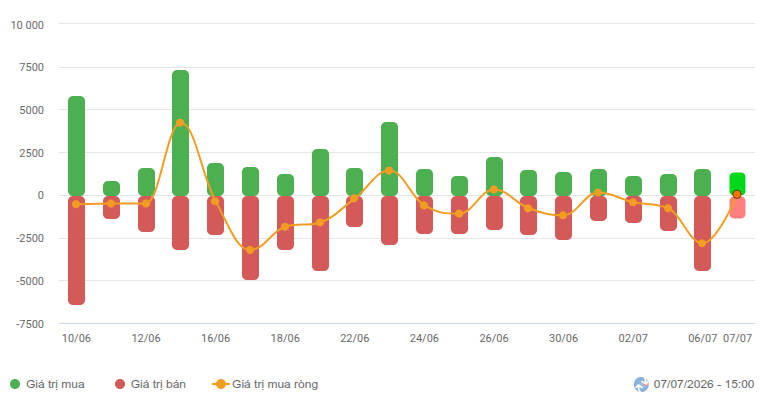Screen dimensions: 766x397
Task: Click the outlined orange net point on 07/07
Action: coord(737,194)
